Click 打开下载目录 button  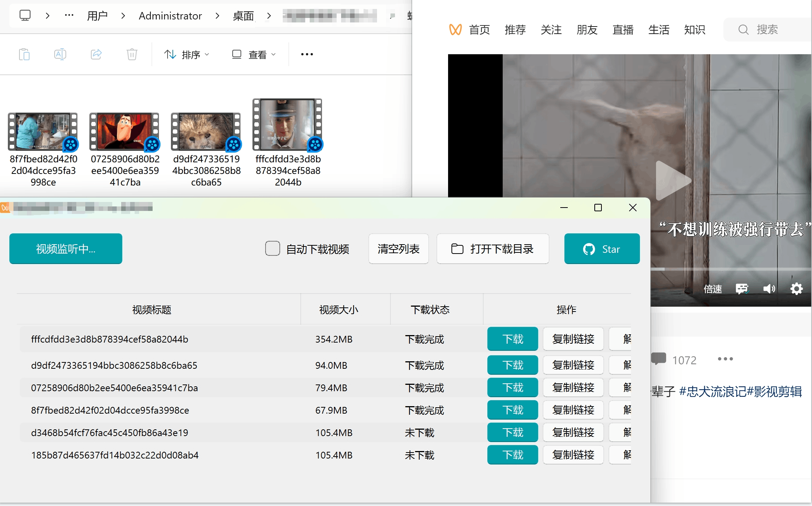[x=493, y=249]
